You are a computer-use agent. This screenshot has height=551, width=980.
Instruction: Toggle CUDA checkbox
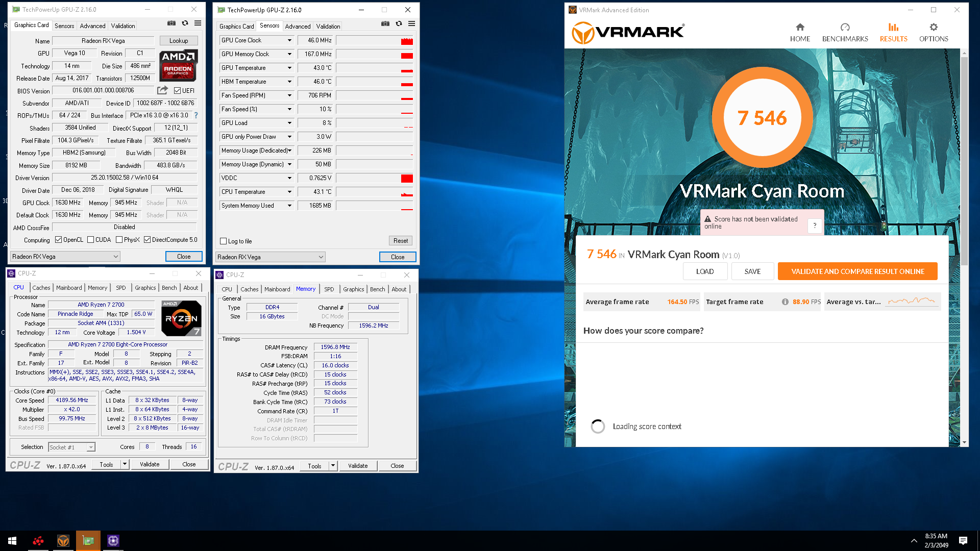(90, 240)
